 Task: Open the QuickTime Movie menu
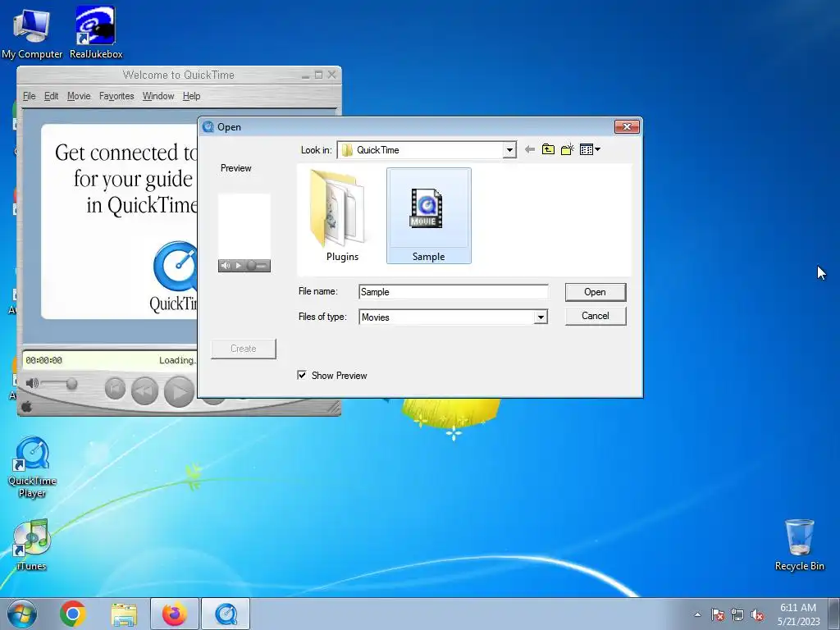coord(79,96)
